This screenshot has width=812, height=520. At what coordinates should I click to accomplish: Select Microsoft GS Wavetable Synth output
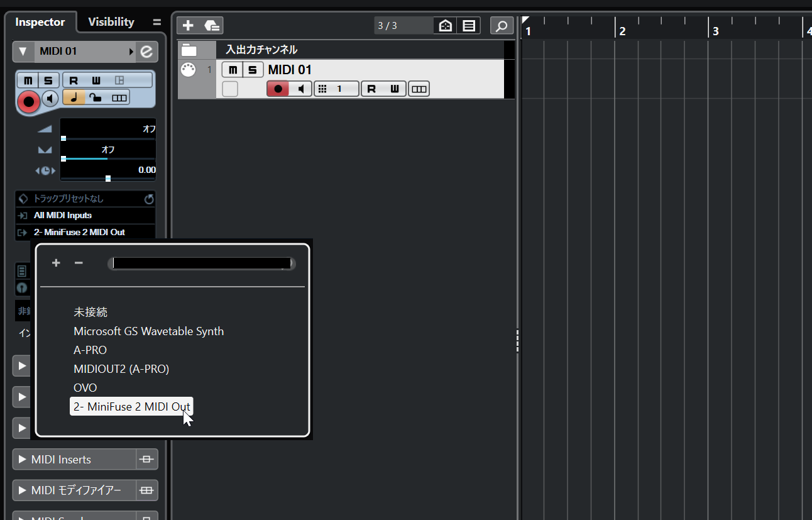149,331
